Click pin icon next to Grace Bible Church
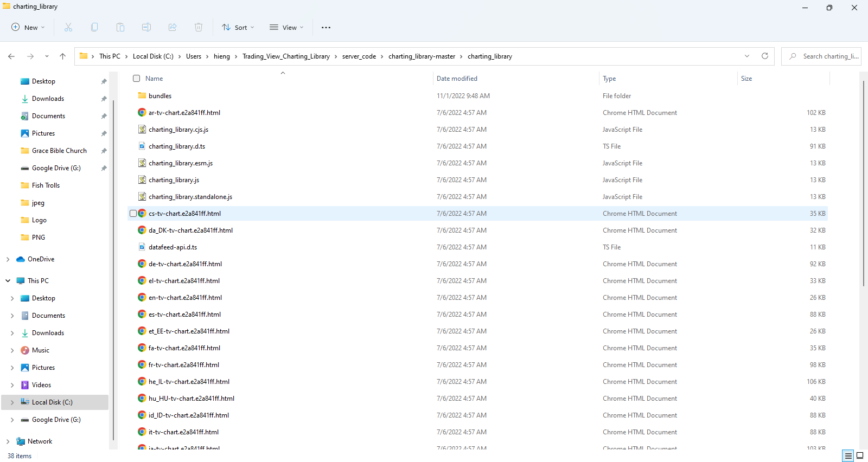Image resolution: width=868 pixels, height=462 pixels. [104, 151]
